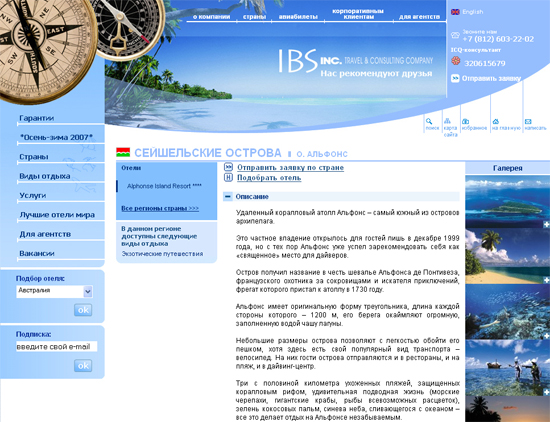The width and height of the screenshot is (550, 422).
Task: Click the Seychelles flag icon
Action: 123,152
